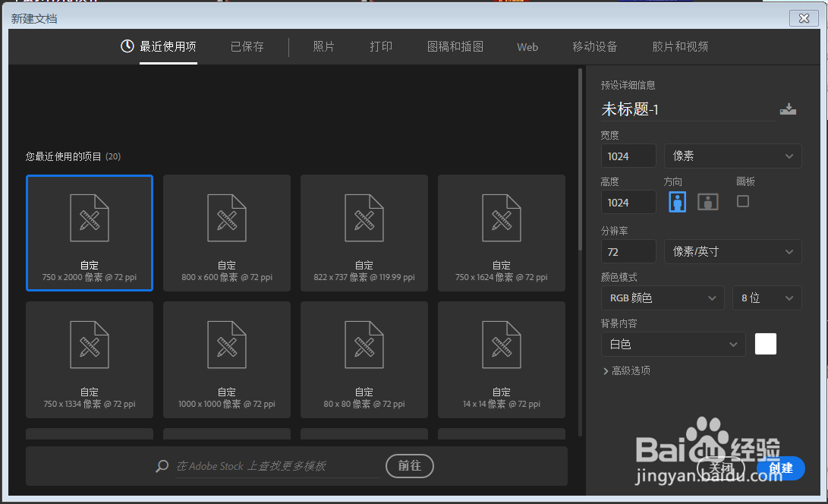Viewport: 828px width, 504px height.
Task: Click the text 800 x 600 像素 @ 72 ppi
Action: 226,277
